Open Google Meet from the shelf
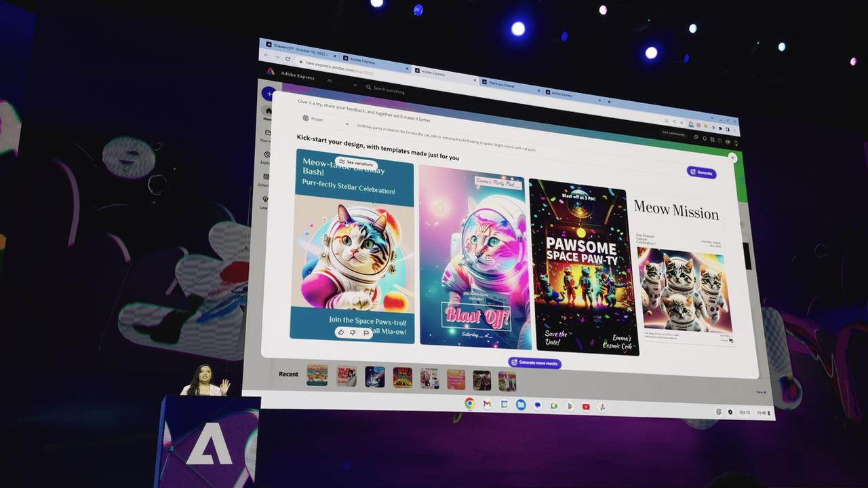Screen dimensions: 868x488 554,406
